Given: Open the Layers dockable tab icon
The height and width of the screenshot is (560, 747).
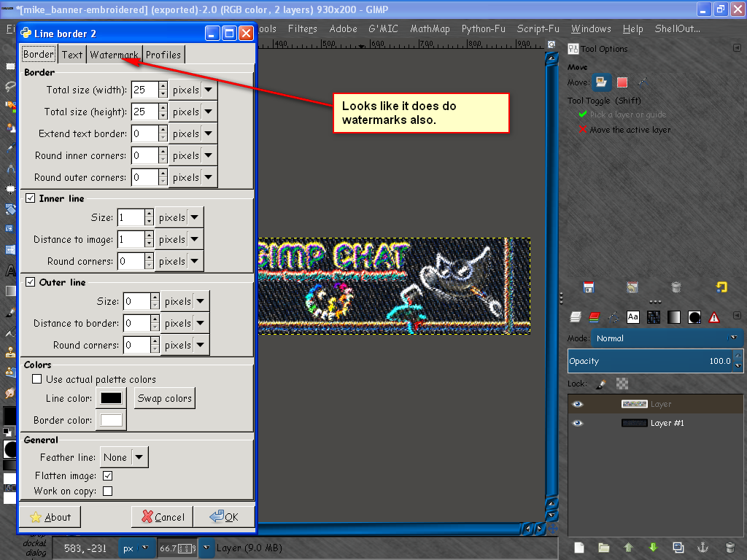Looking at the screenshot, I should click(x=576, y=317).
